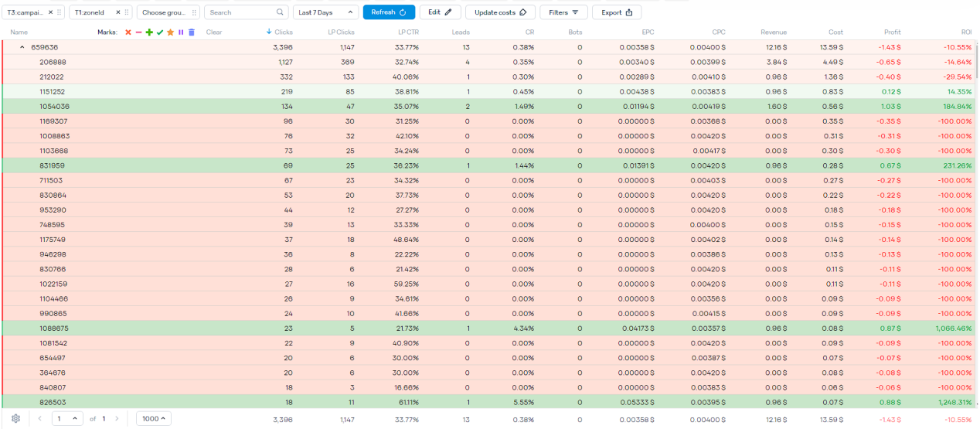Apply the orange star mark
980x429 pixels.
coord(170,32)
